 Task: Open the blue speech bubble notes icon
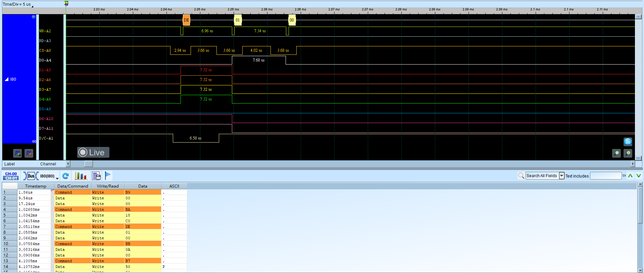[628, 142]
